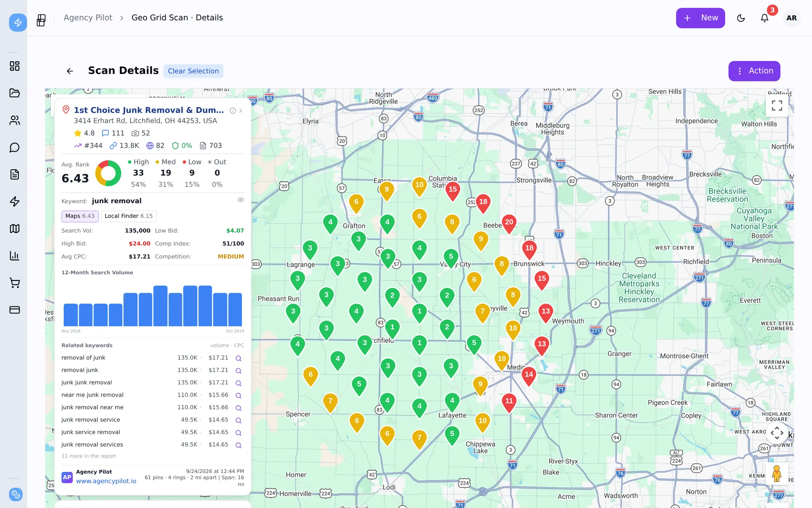Open the map icon in sidebar

(15, 229)
